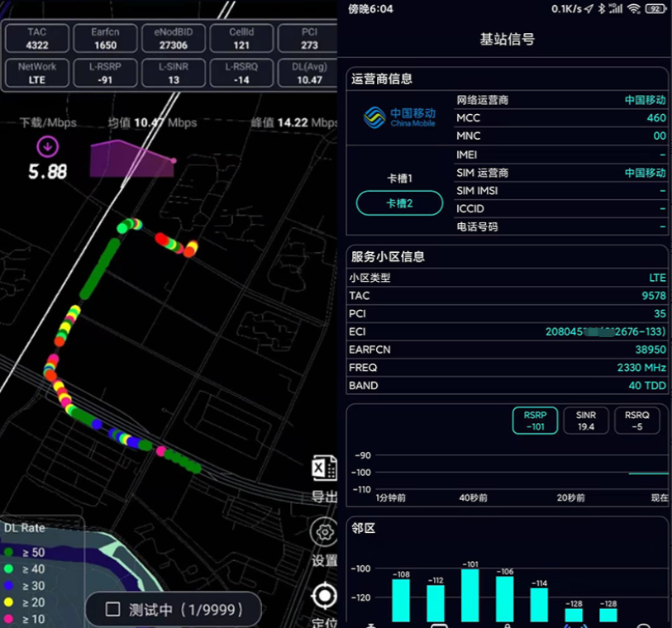The image size is (672, 628).
Task: Click the 0.1K/s network speed indicator
Action: coord(566,8)
